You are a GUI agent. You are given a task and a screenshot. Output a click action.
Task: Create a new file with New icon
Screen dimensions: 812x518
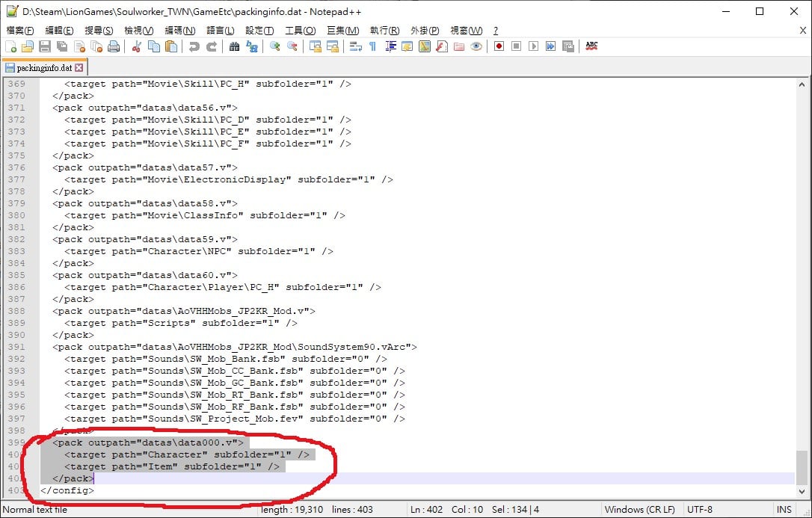[11, 46]
